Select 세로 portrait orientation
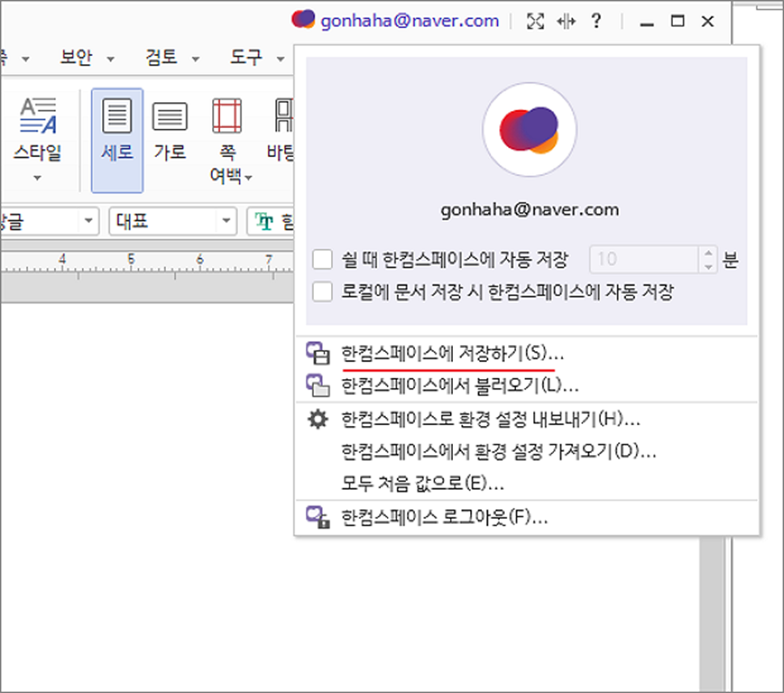Viewport: 784px width, 693px height. [x=117, y=141]
